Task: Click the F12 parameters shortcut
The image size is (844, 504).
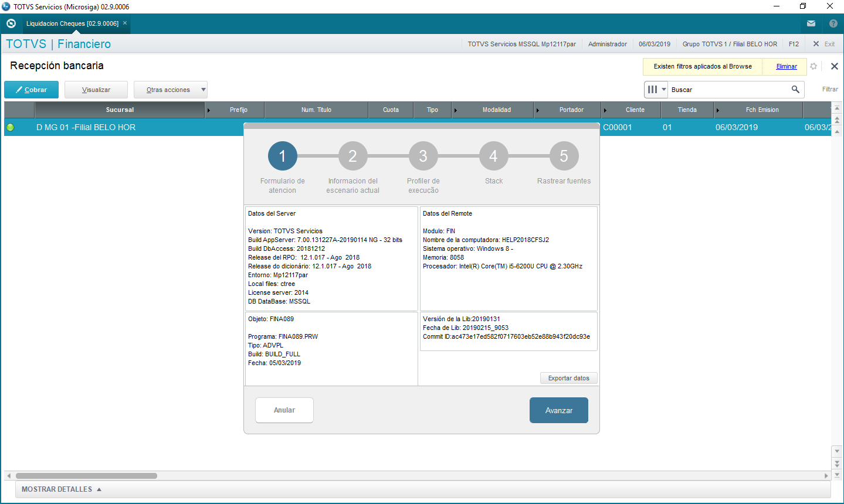Action: (x=794, y=44)
